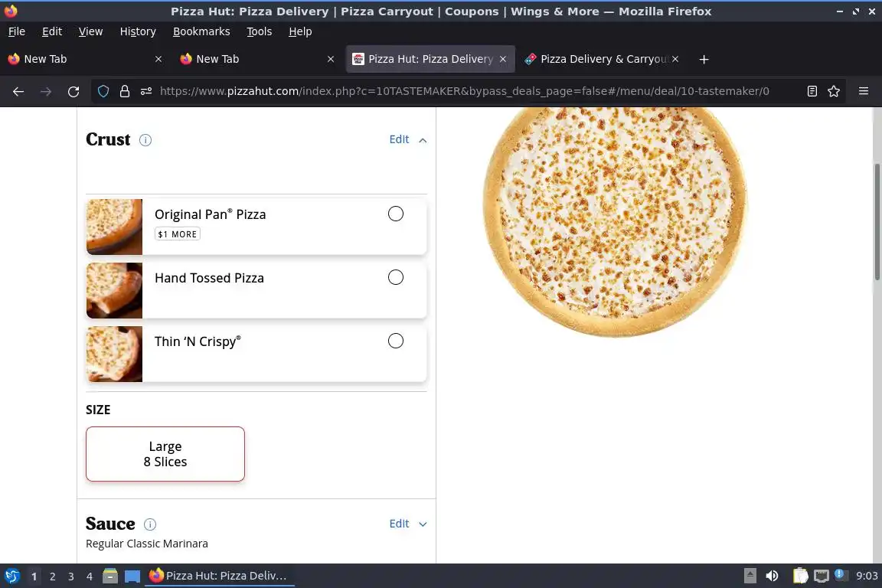Click the network monitor tray icon
The width and height of the screenshot is (882, 588).
[x=822, y=576]
